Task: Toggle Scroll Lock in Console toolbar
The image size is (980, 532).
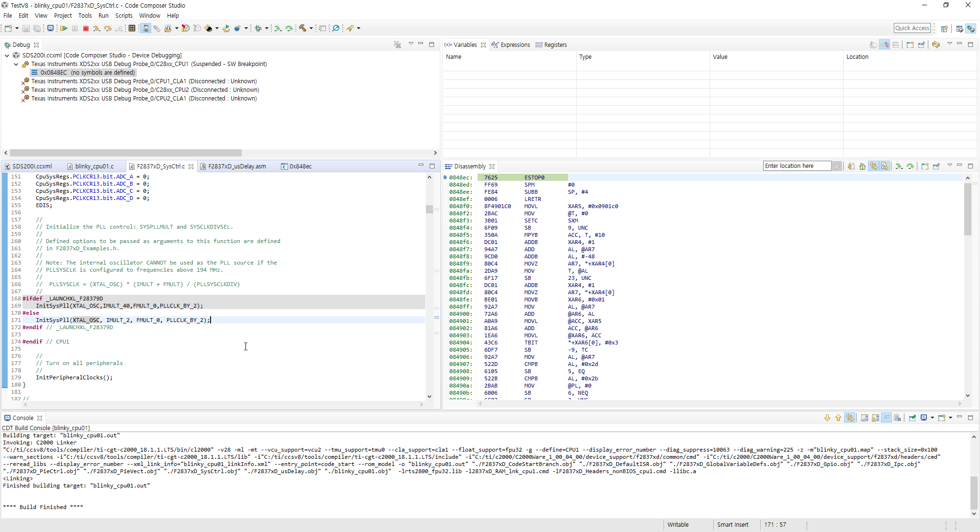Action: click(875, 418)
